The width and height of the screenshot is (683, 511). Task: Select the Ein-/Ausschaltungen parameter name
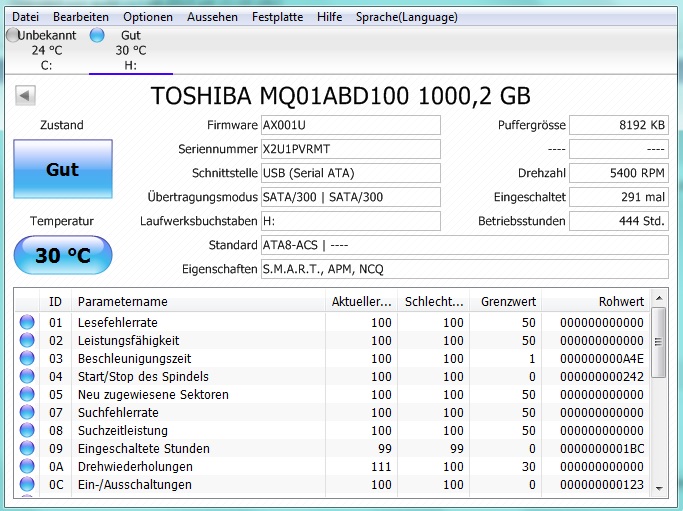(x=135, y=484)
